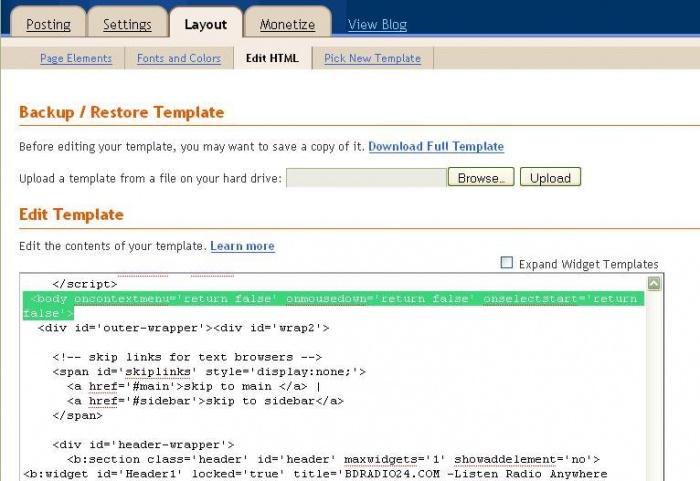Click the header-wrapper div line
Viewport: 700px width, 481px height.
(143, 445)
